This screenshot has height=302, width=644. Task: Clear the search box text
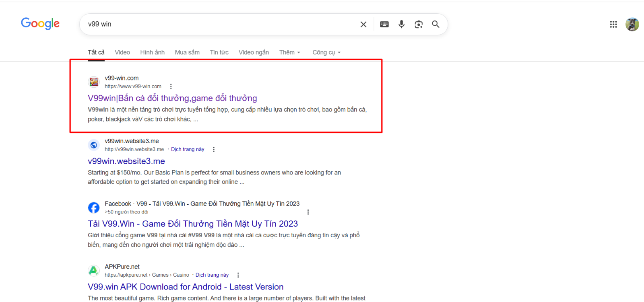click(x=363, y=25)
